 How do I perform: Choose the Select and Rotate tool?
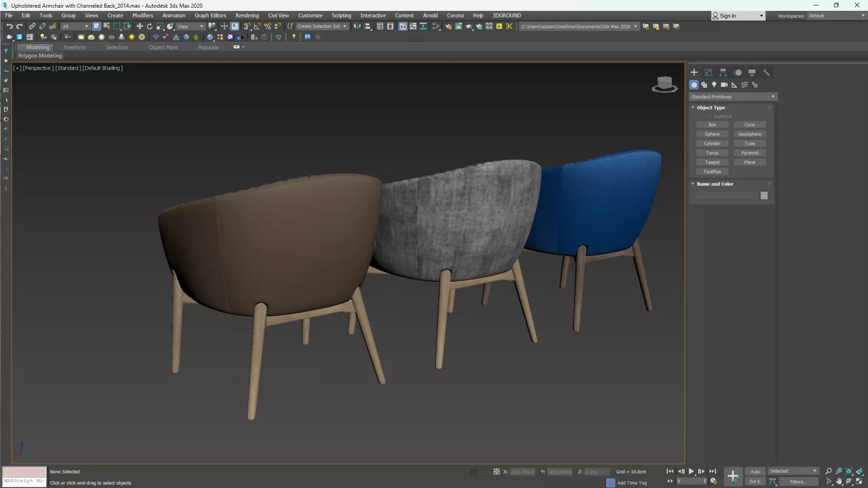point(150,26)
